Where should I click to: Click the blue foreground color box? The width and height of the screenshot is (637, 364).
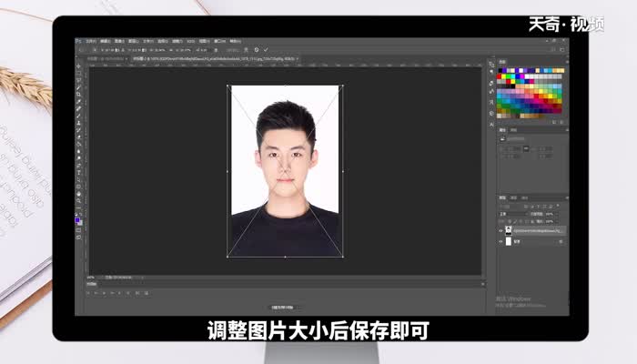(77, 220)
